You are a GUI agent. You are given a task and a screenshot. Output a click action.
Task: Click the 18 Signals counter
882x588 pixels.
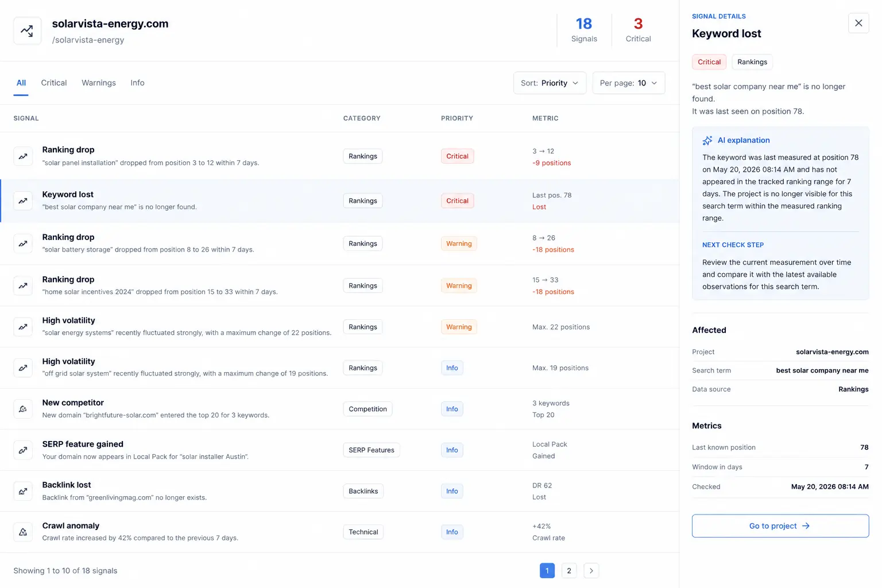coord(584,30)
